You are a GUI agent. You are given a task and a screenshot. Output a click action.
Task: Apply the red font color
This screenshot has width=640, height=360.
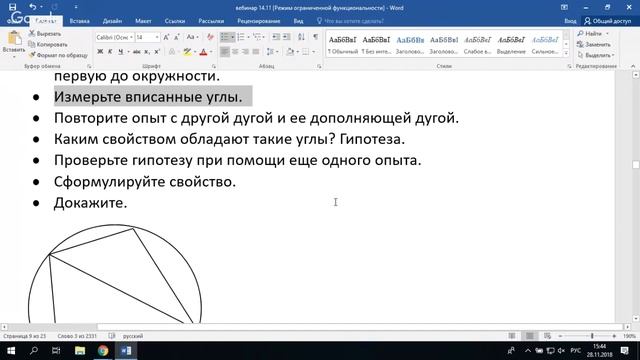tap(203, 52)
